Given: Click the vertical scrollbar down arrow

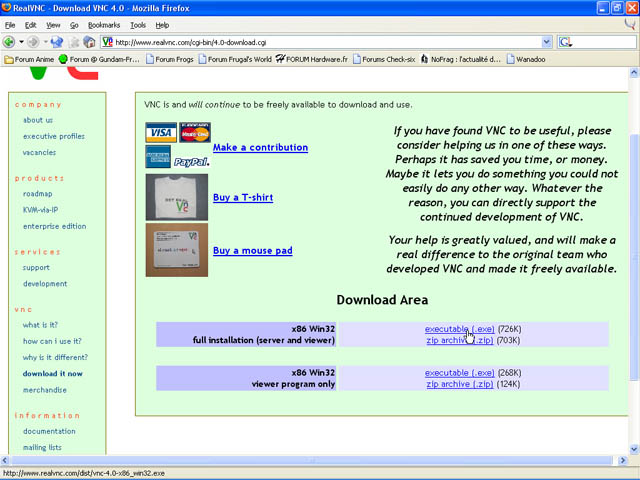Looking at the screenshot, I should [634, 449].
